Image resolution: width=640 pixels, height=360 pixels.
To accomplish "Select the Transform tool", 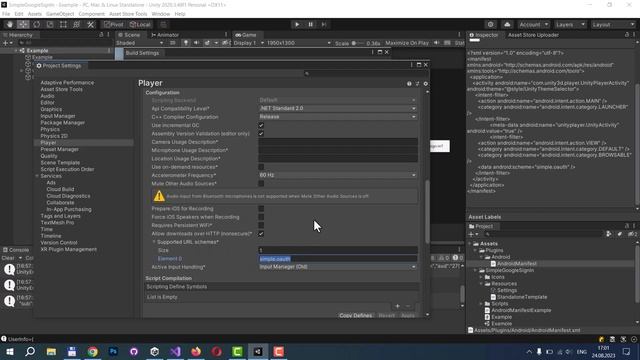I will pos(77,24).
